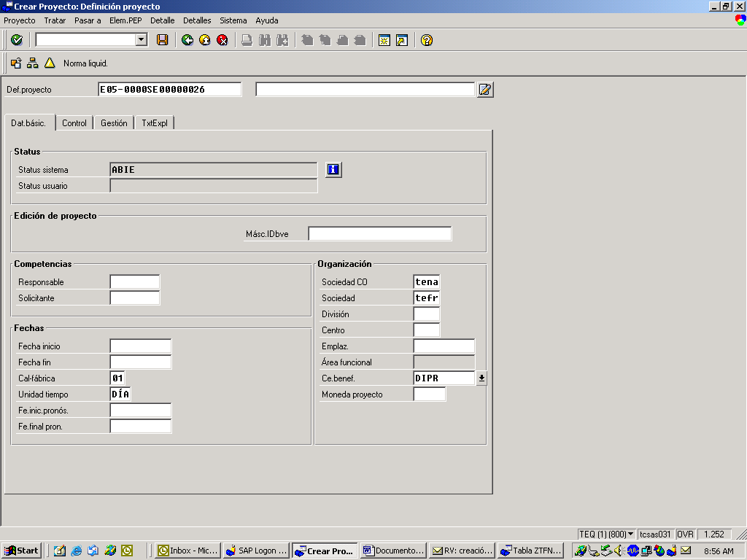Click the Fe.inic.pronós. input field
This screenshot has width=747, height=560.
[141, 411]
